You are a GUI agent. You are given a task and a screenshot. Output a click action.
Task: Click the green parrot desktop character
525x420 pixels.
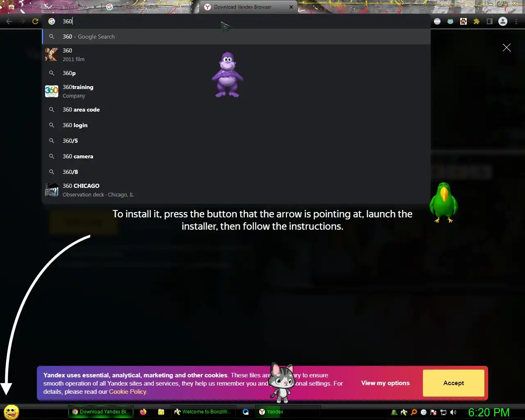point(443,203)
